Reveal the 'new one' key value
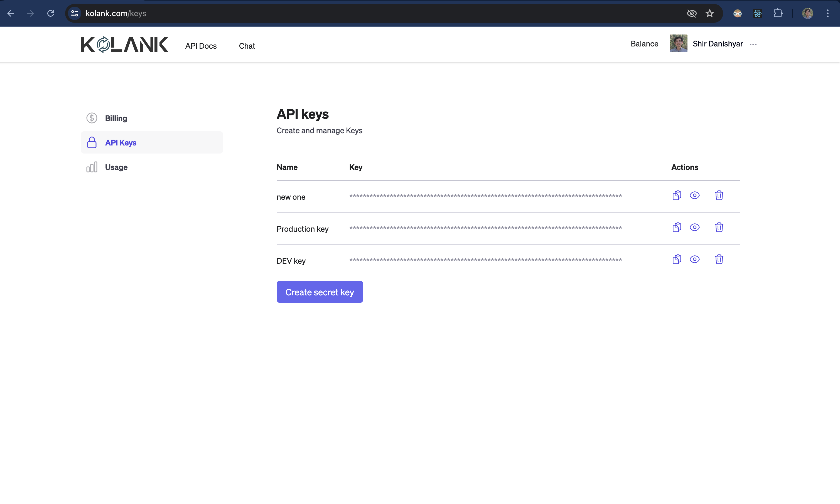Viewport: 840px width, 504px height. point(694,195)
